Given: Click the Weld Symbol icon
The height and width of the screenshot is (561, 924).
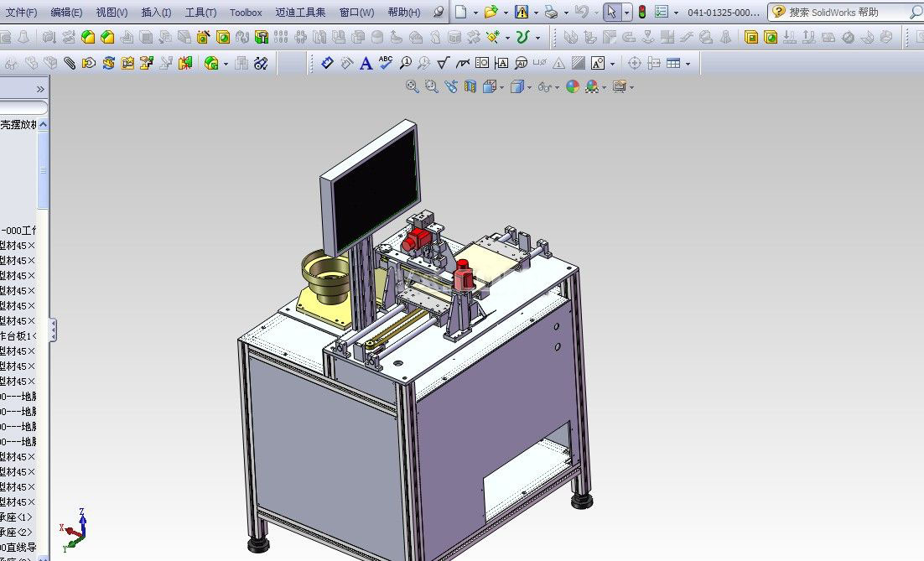Looking at the screenshot, I should click(463, 63).
